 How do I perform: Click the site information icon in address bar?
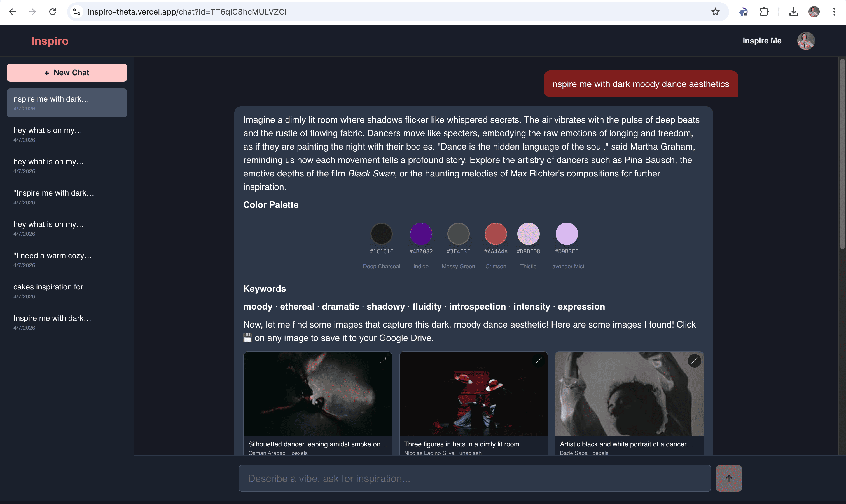point(77,12)
